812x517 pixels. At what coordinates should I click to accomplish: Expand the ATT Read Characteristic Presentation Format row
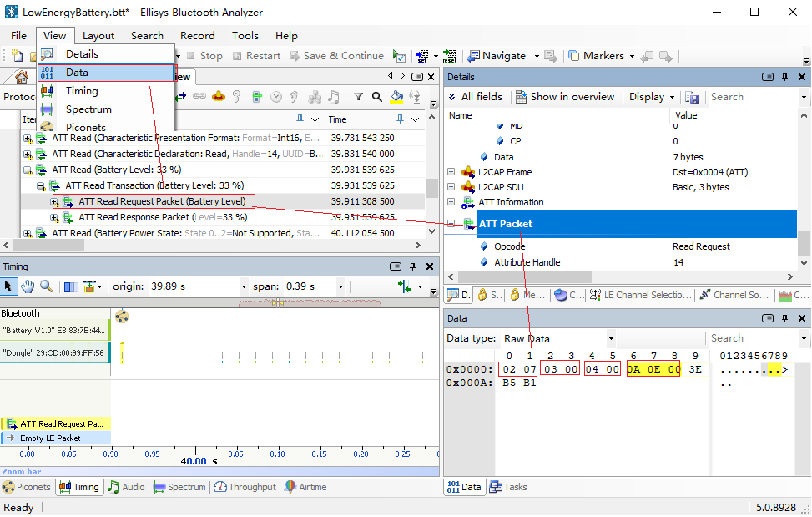pyautogui.click(x=28, y=139)
